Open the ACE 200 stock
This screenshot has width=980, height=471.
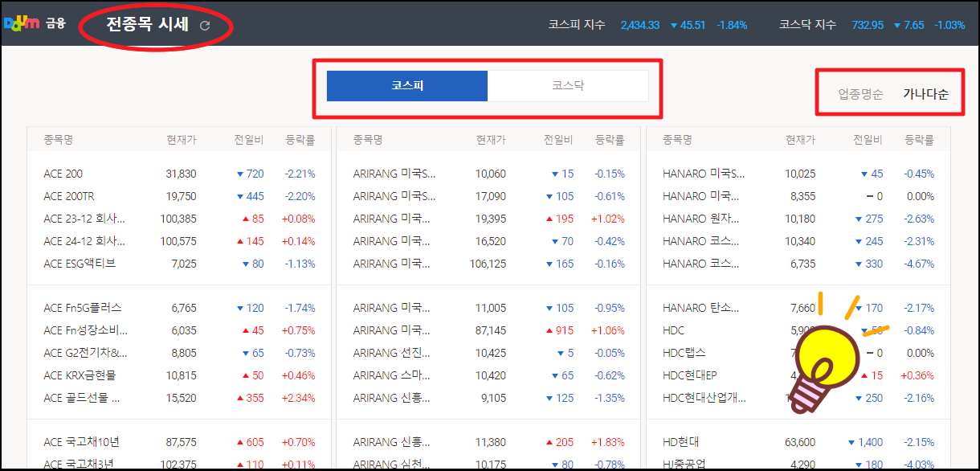point(63,174)
